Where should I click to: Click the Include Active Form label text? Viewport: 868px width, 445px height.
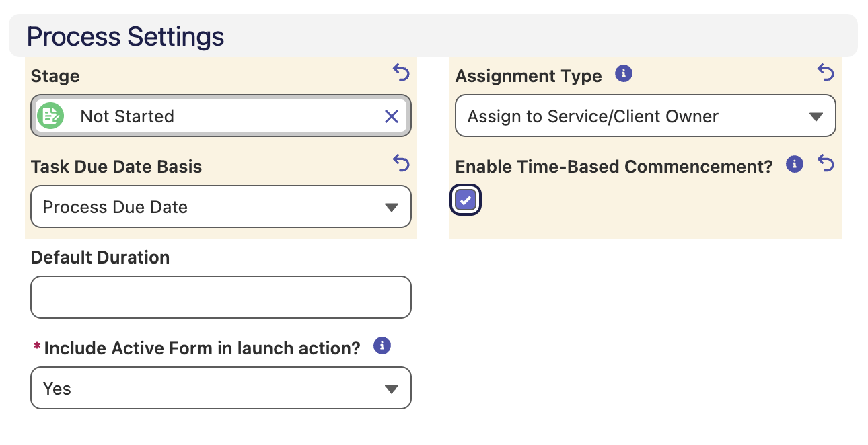point(203,348)
